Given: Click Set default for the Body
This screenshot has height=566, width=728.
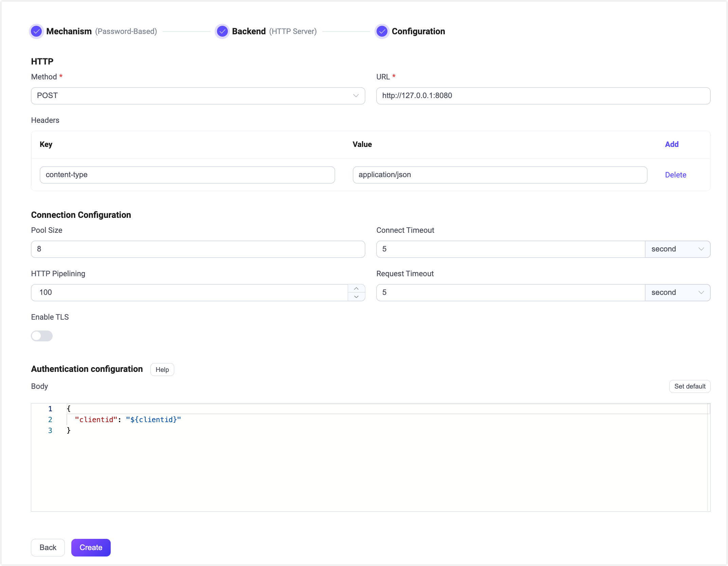Looking at the screenshot, I should tap(690, 386).
